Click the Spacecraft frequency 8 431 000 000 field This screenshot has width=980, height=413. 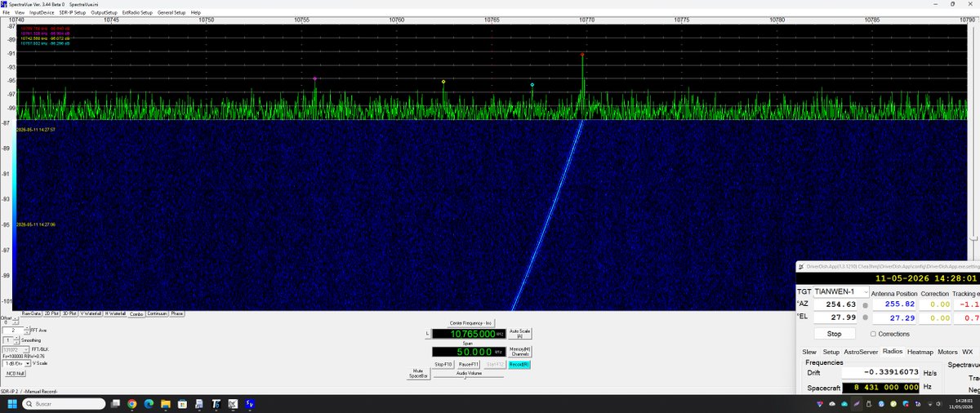(x=880, y=387)
